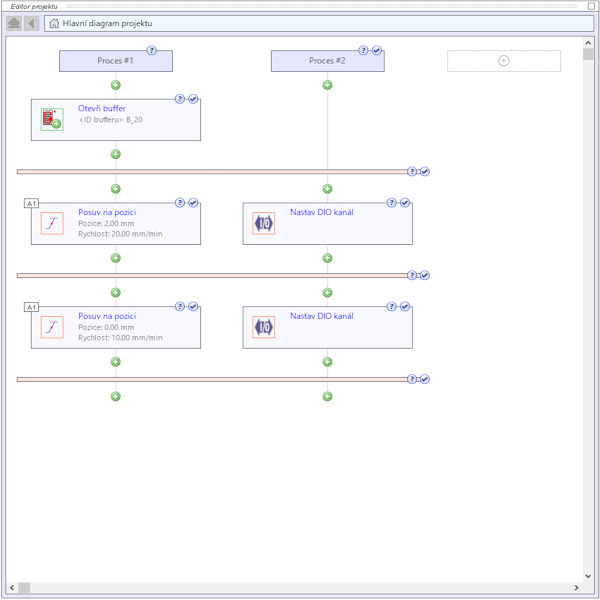Click the A1 label on Pozice 0.00 mm block
This screenshot has width=600, height=600.
click(31, 307)
